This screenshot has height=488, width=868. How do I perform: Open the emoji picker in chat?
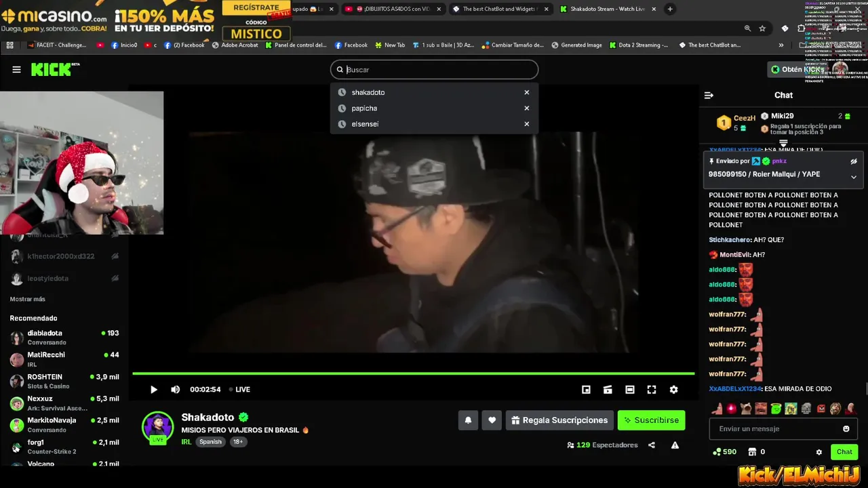(x=846, y=428)
